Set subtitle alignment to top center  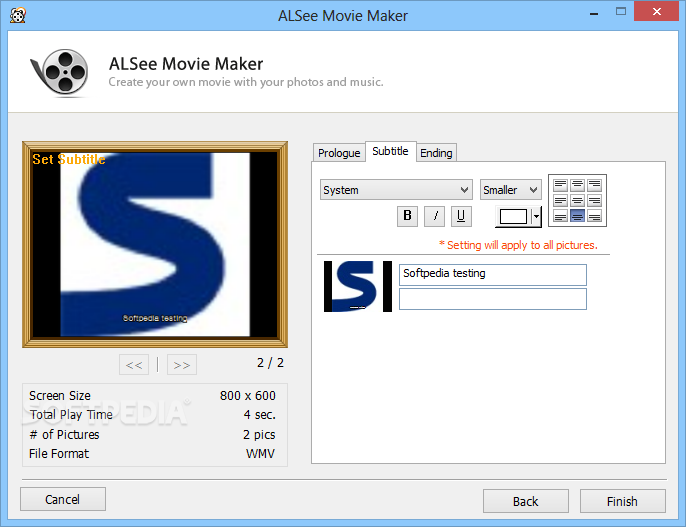578,185
